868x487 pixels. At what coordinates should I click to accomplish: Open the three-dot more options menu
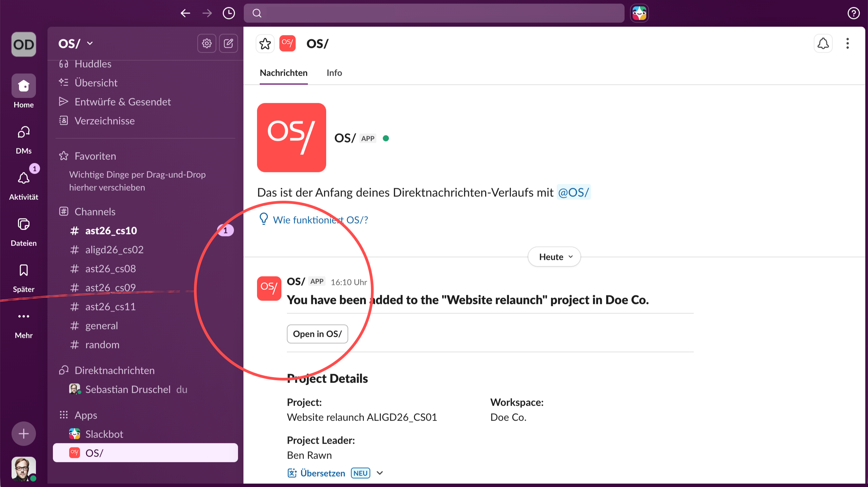847,43
